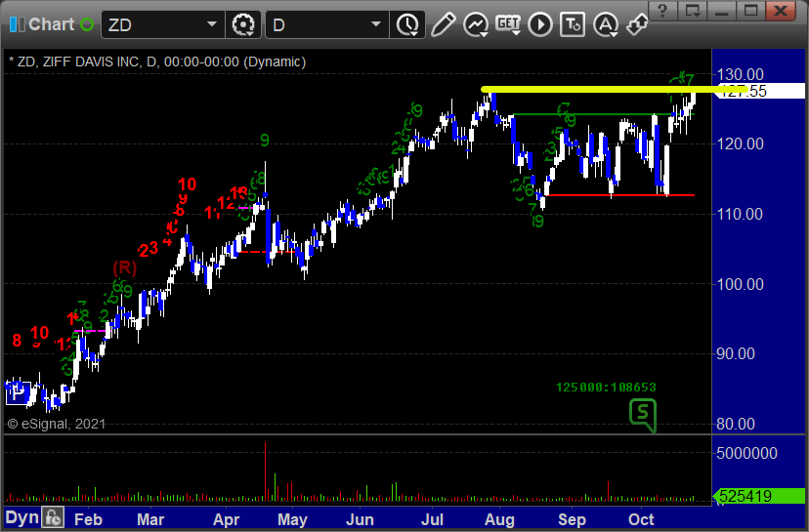Click the green 125000:108653 text

[x=606, y=388]
